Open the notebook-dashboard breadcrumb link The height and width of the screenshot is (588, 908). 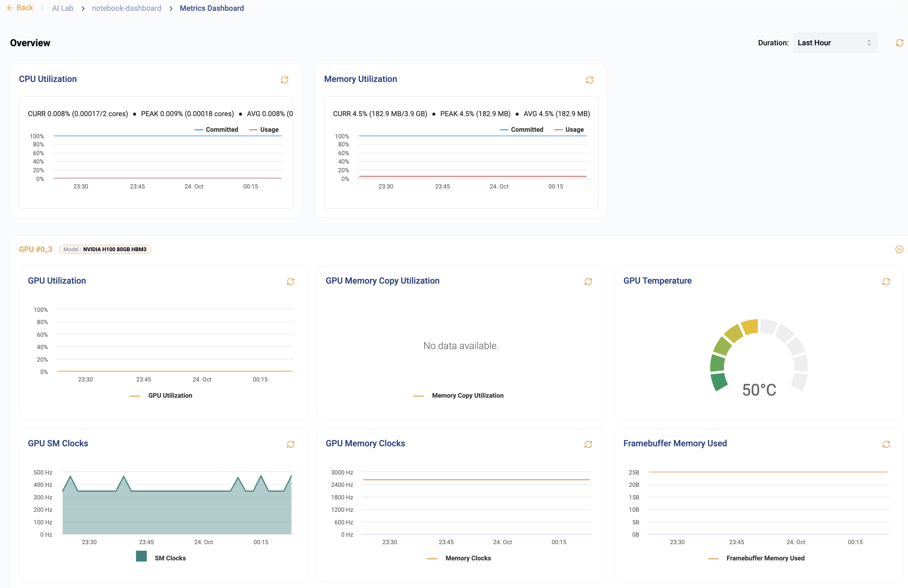pos(126,8)
